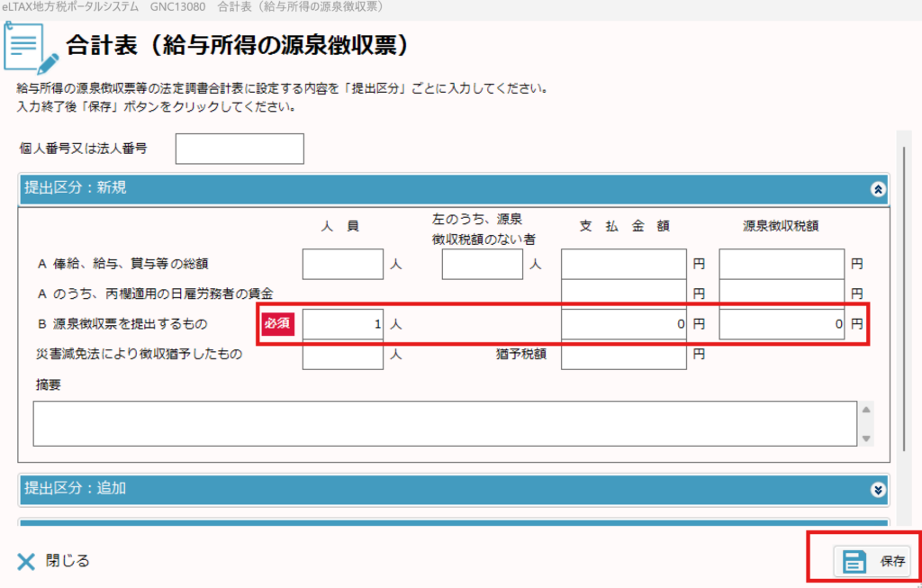922x588 pixels.
Task: Click the X icon next to 閉じる
Action: [x=25, y=561]
